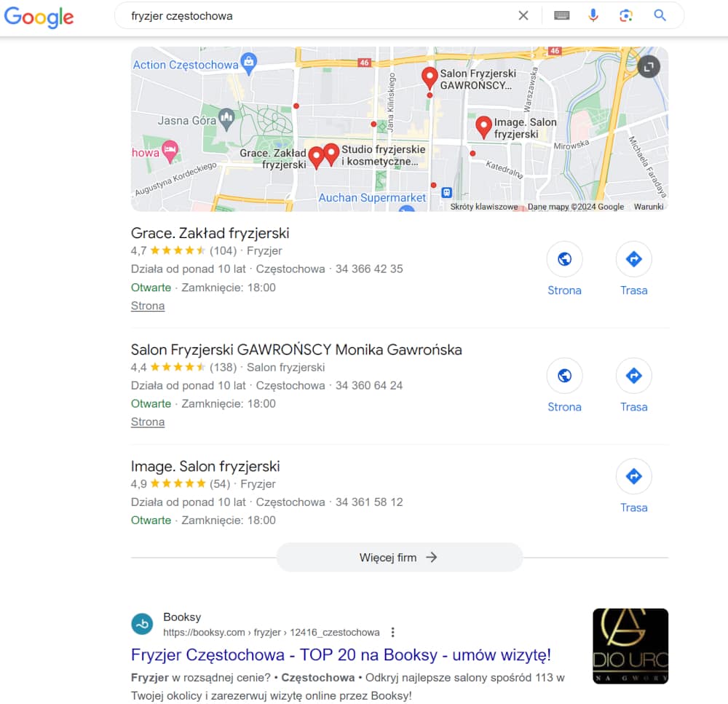Get directions to Image. Salon fryzjerski
This screenshot has width=728, height=704.
[x=634, y=476]
